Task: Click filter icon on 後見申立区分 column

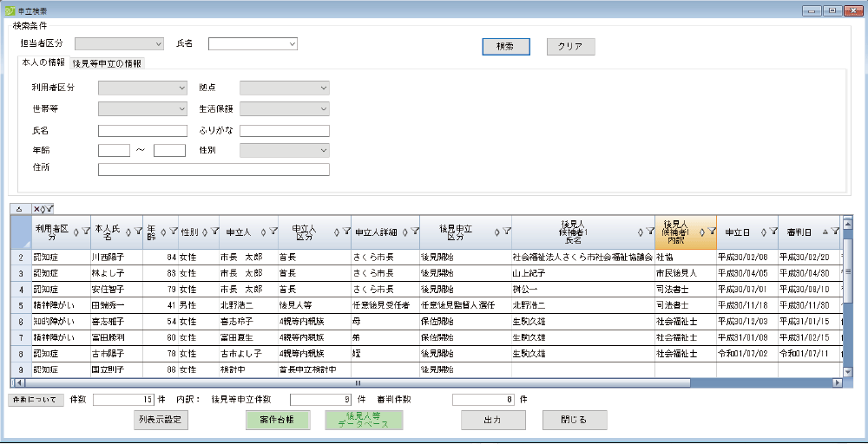Action: 506,232
